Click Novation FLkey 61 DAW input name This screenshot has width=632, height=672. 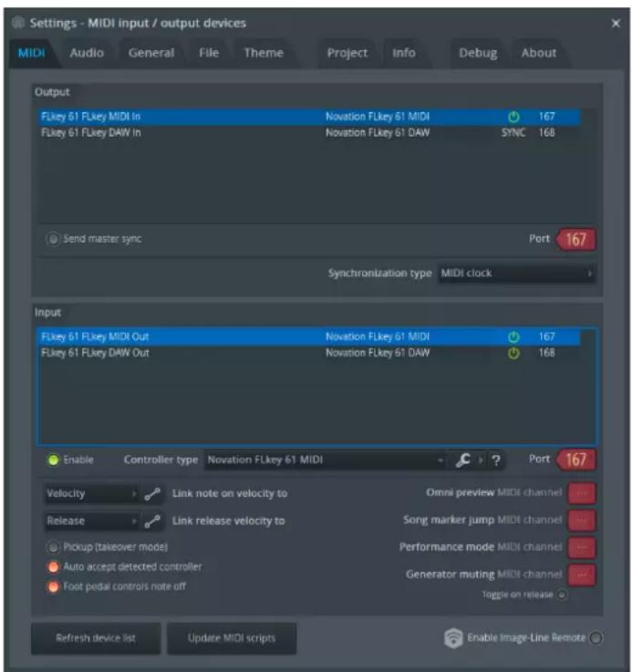(378, 353)
